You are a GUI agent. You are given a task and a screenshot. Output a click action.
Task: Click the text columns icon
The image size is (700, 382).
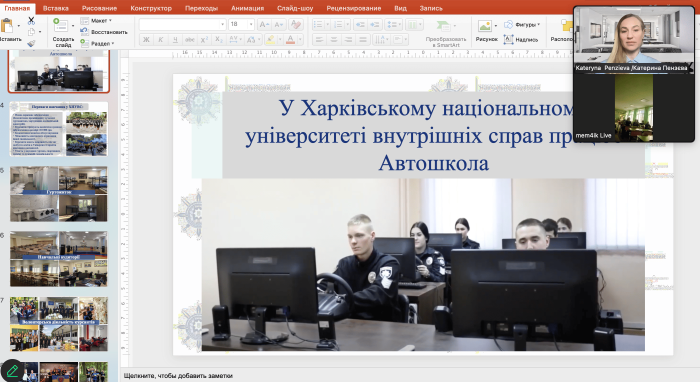point(412,25)
